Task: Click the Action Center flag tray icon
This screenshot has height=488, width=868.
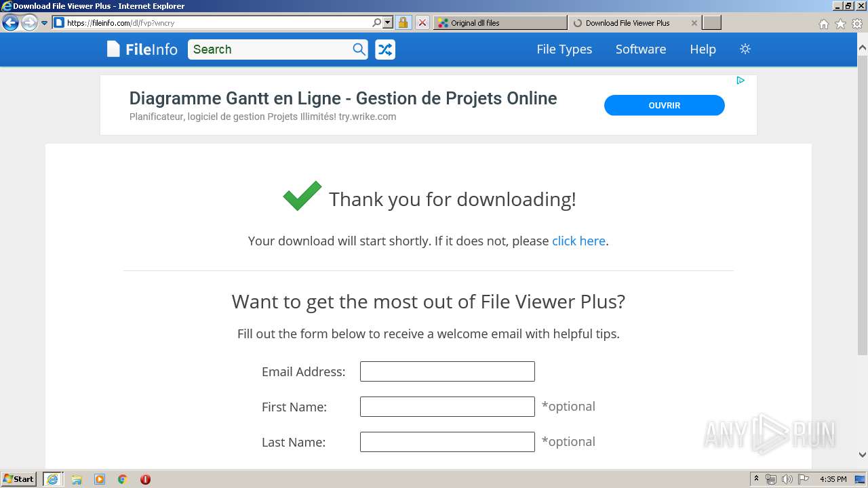Action: [804, 479]
